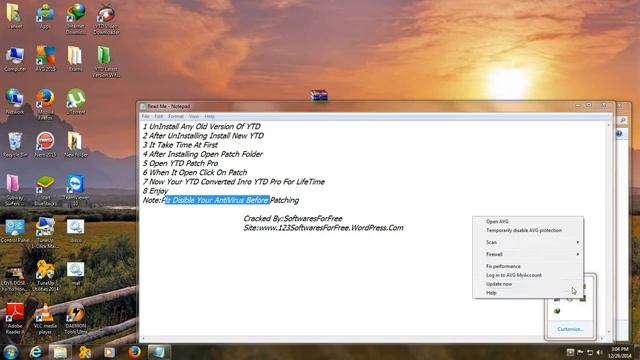Click the text '8 Enjoy'

pos(155,191)
